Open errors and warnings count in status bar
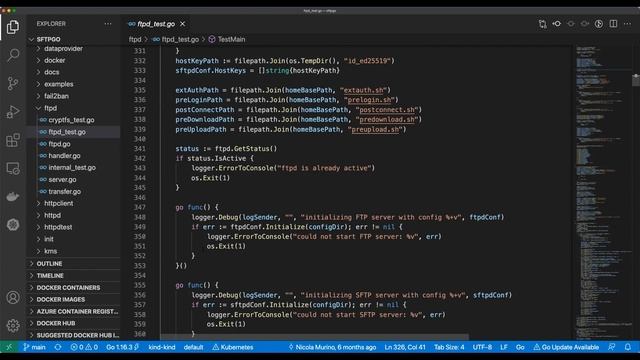The image size is (640, 360). [x=84, y=347]
